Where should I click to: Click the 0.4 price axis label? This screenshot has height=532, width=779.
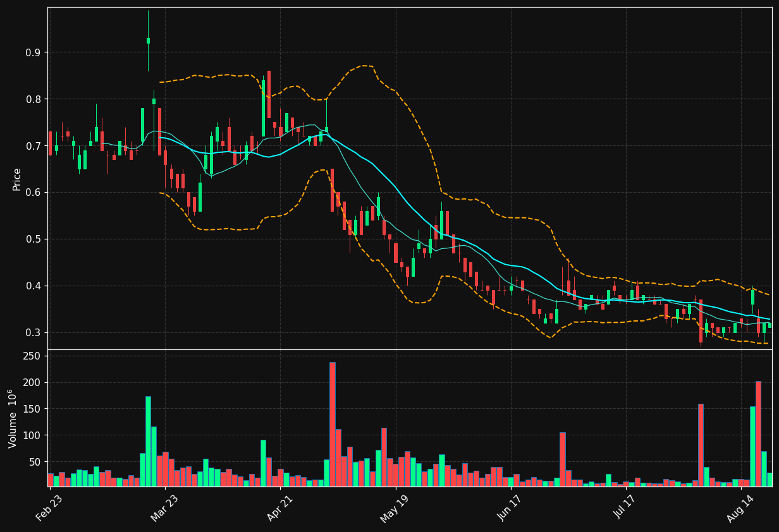tap(33, 286)
